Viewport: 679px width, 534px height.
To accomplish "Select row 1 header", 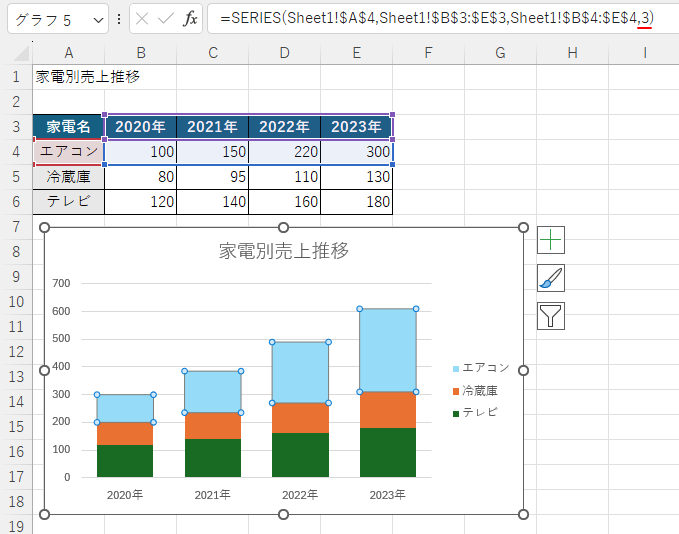I will click(x=16, y=77).
